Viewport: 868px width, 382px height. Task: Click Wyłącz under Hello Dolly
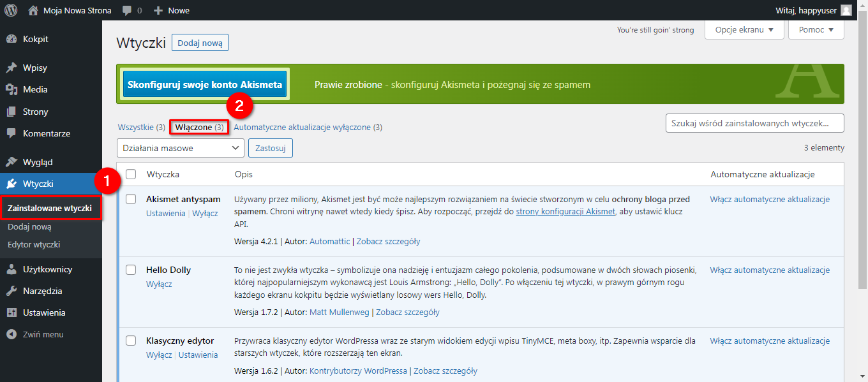point(159,284)
